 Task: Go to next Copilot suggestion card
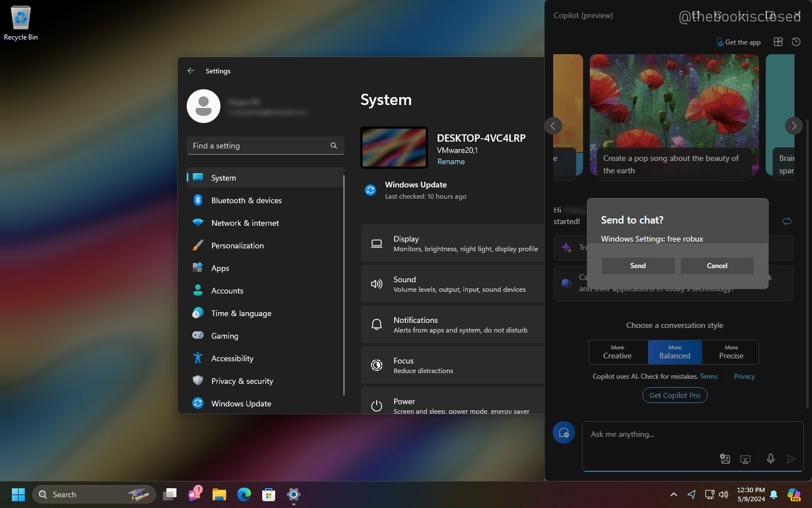pyautogui.click(x=793, y=126)
